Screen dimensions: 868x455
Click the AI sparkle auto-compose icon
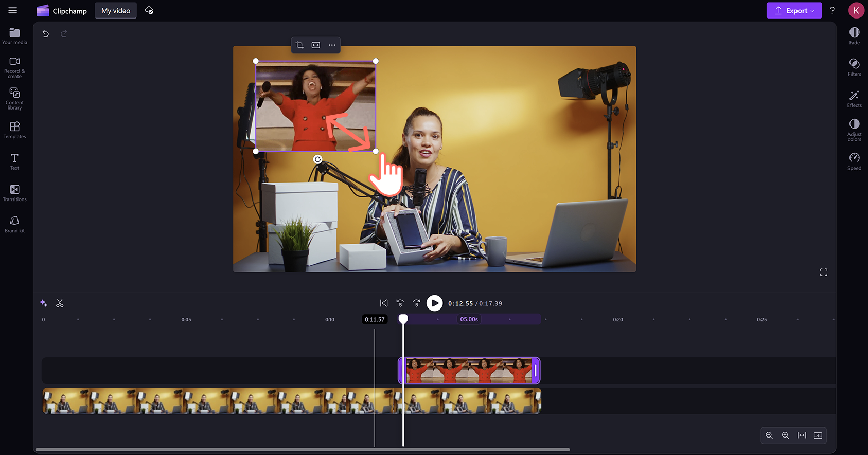tap(44, 303)
